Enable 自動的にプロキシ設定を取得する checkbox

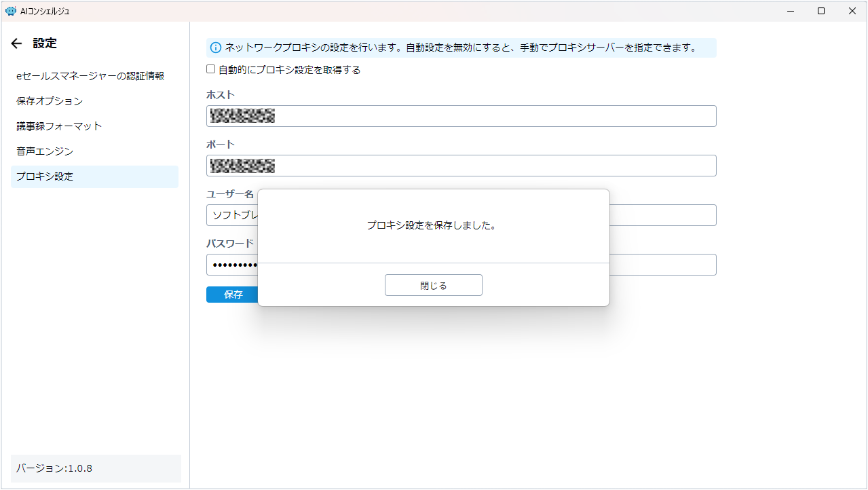[x=211, y=69]
